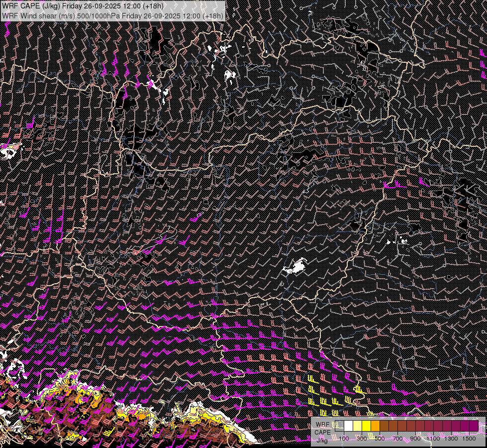
Task: Click the 500 legend value label
Action: click(380, 439)
